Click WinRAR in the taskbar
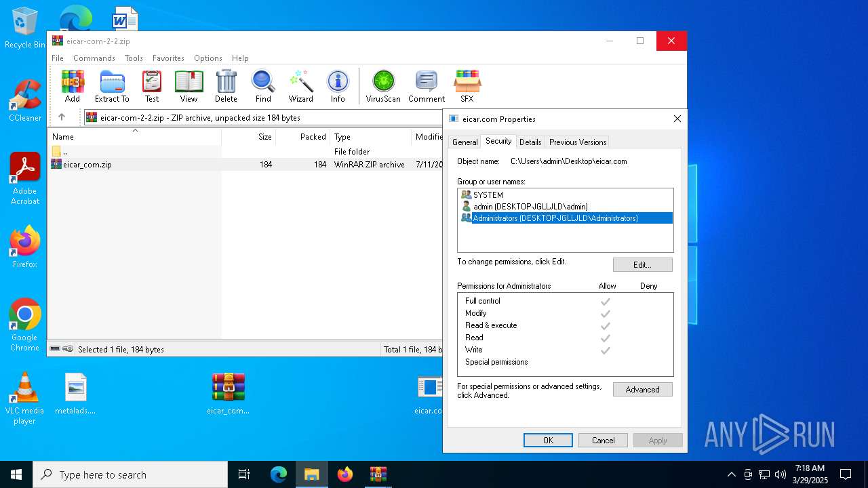Image resolution: width=868 pixels, height=488 pixels. [378, 474]
